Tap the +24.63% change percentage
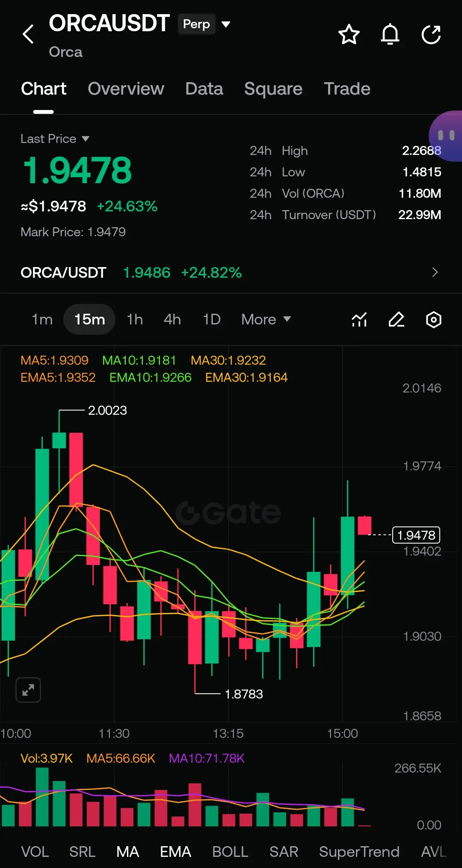The height and width of the screenshot is (868, 462). click(x=127, y=206)
